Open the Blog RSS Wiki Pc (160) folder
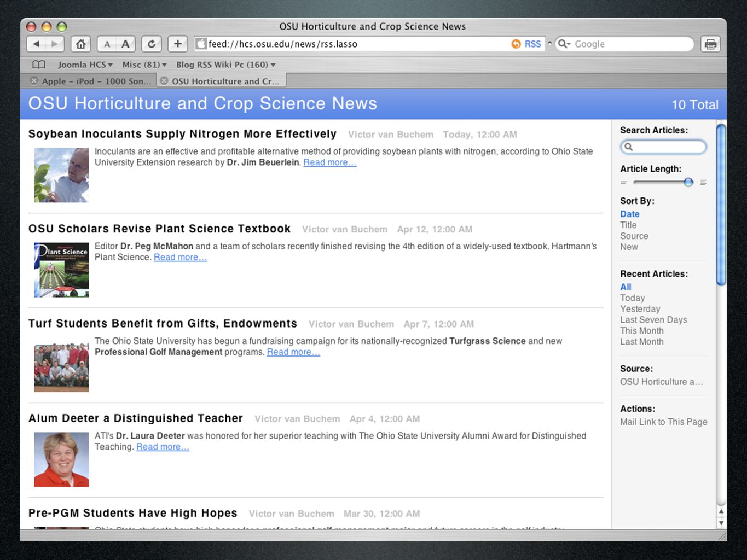This screenshot has height=560, width=747. click(225, 65)
